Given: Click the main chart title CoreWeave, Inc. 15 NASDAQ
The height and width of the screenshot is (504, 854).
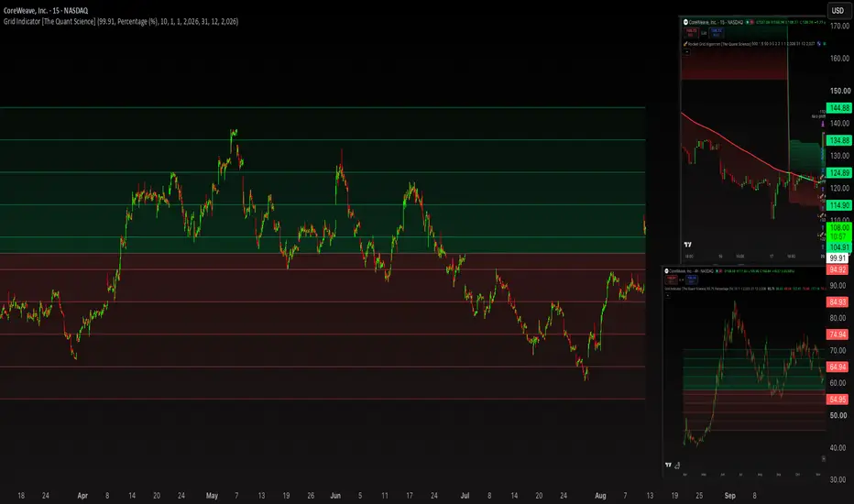Looking at the screenshot, I should [x=45, y=10].
